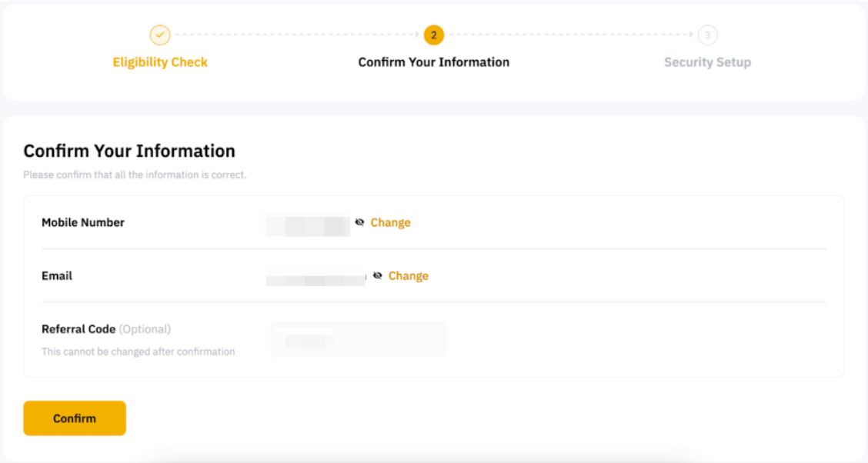Click the masked email address value
This screenshot has width=868, height=463.
pyautogui.click(x=315, y=278)
